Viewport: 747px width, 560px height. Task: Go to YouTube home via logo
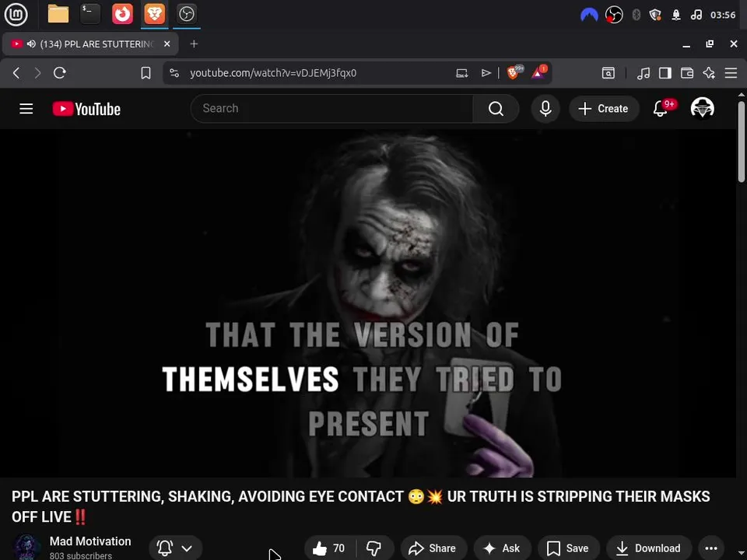coord(86,109)
